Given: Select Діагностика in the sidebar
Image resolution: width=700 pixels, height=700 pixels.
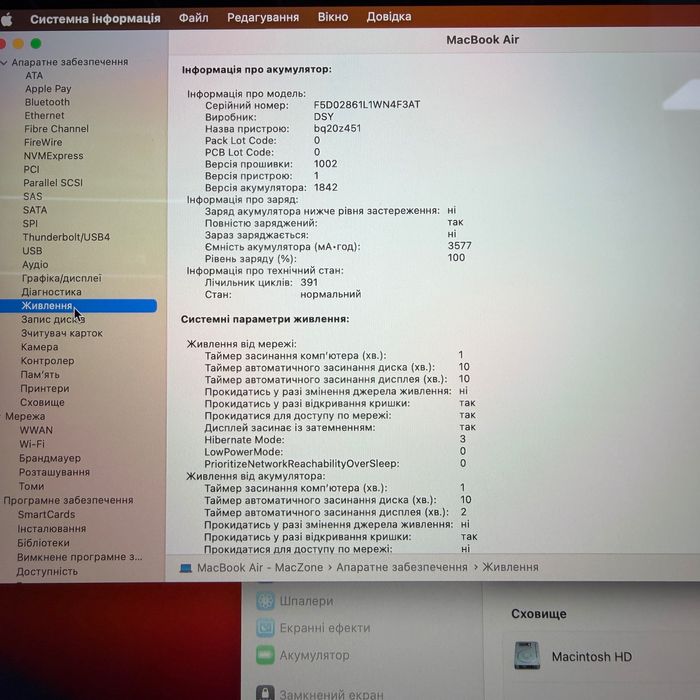Looking at the screenshot, I should click(x=51, y=292).
